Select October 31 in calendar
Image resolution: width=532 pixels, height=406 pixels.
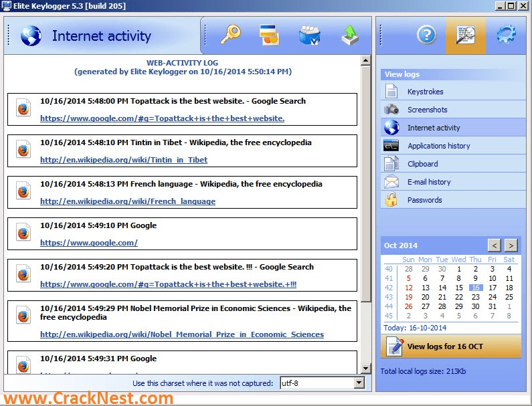[x=493, y=306]
